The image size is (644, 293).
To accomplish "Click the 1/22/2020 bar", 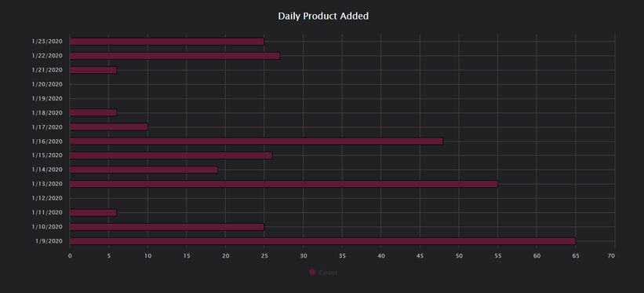I will point(175,56).
